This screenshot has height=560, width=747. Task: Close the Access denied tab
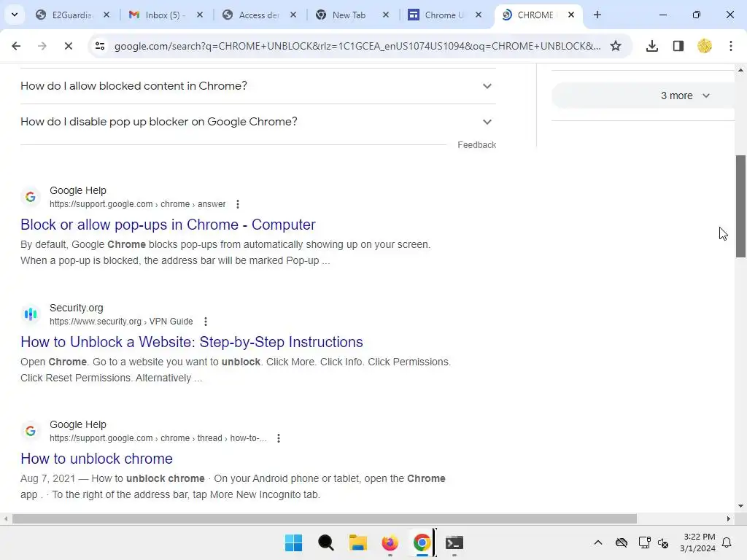pyautogui.click(x=293, y=15)
